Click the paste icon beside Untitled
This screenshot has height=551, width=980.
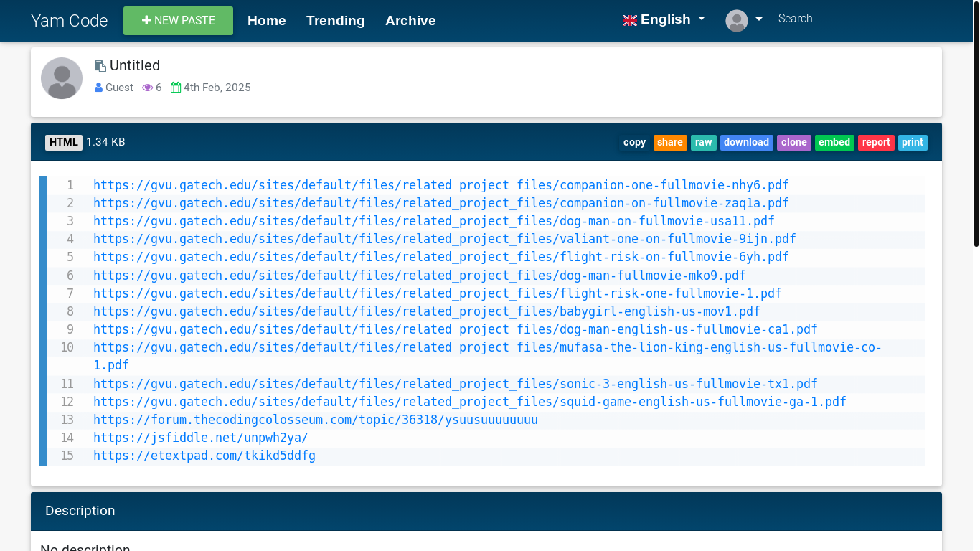pyautogui.click(x=100, y=66)
